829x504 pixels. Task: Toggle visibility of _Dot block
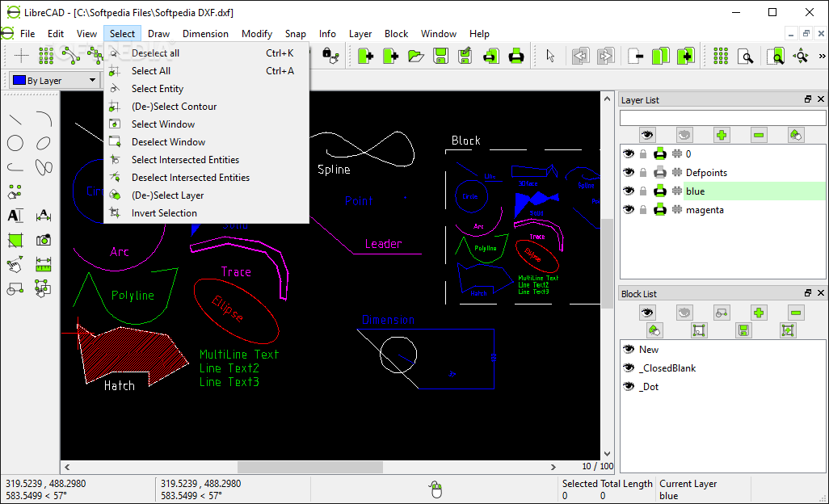click(628, 386)
